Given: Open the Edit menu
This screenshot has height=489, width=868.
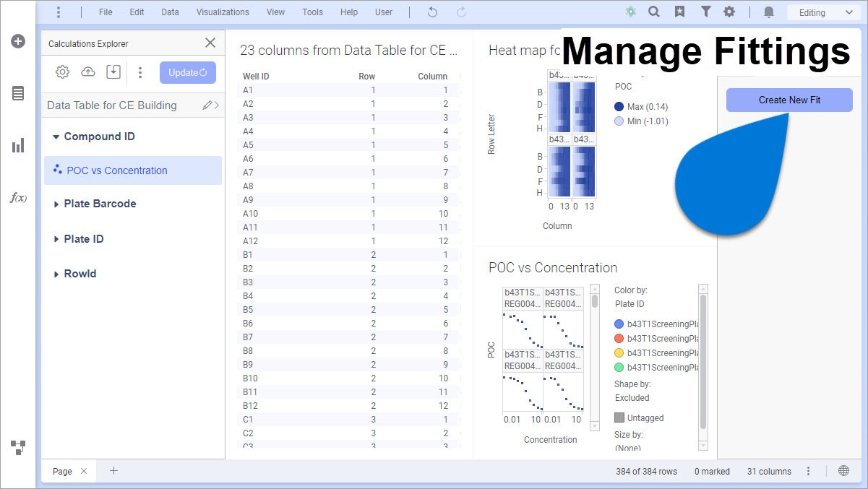Looking at the screenshot, I should [137, 12].
